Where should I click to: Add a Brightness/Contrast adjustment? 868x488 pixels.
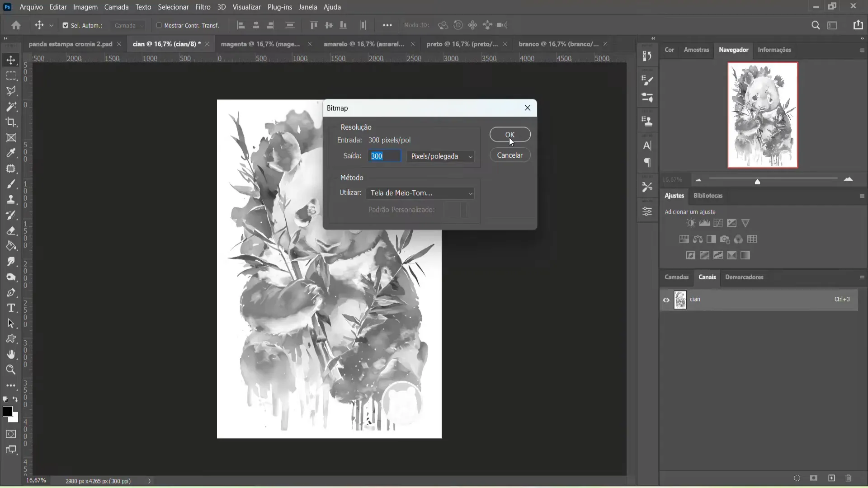coord(691,223)
